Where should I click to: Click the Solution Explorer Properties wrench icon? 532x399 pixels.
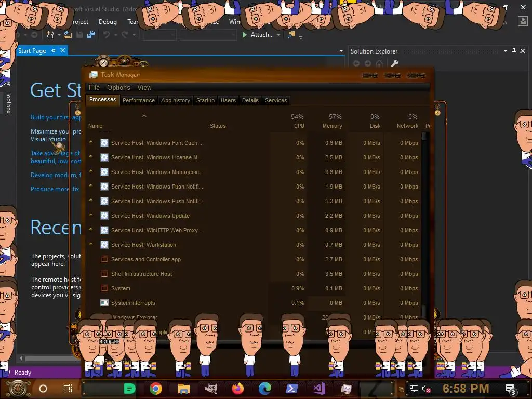click(395, 63)
